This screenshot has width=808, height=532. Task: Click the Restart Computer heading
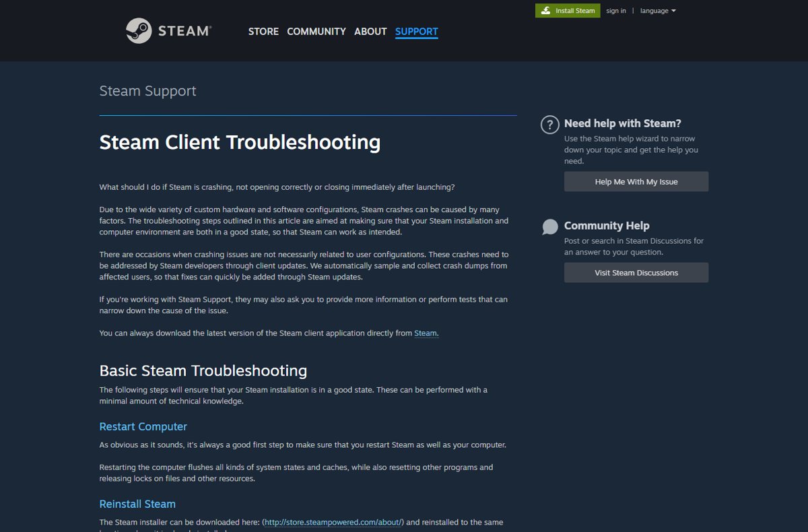coord(143,427)
